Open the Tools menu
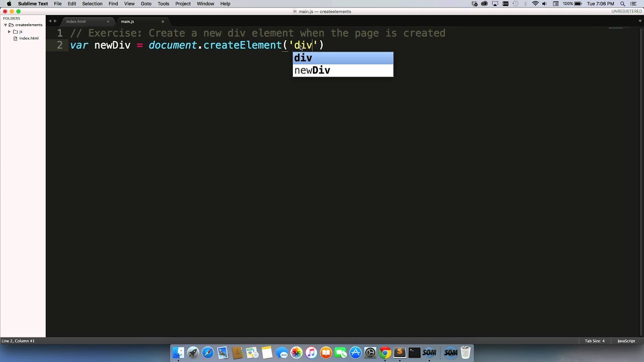This screenshot has height=362, width=644. point(163,4)
